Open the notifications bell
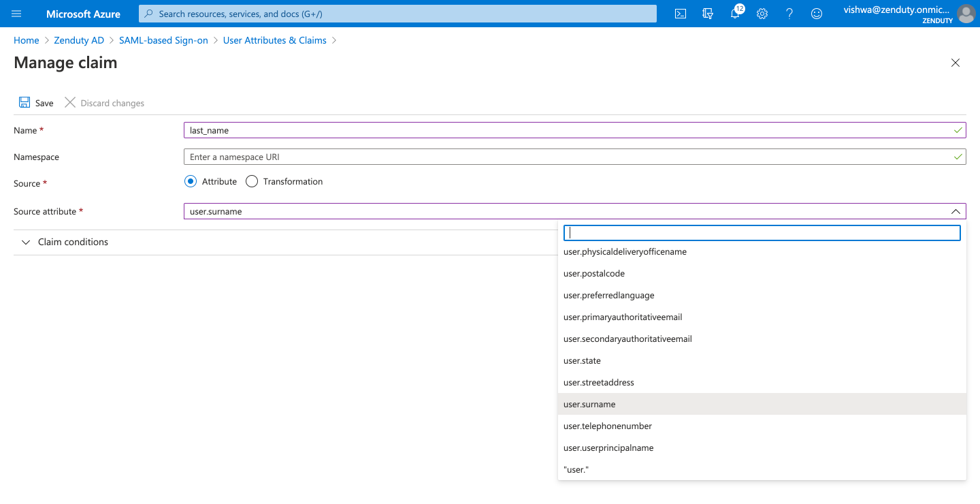980x504 pixels. 735,13
